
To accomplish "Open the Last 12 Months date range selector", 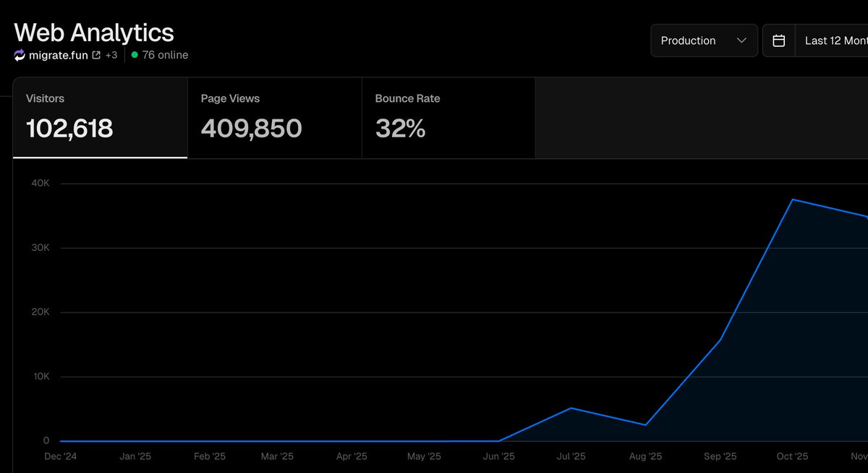I will [832, 41].
